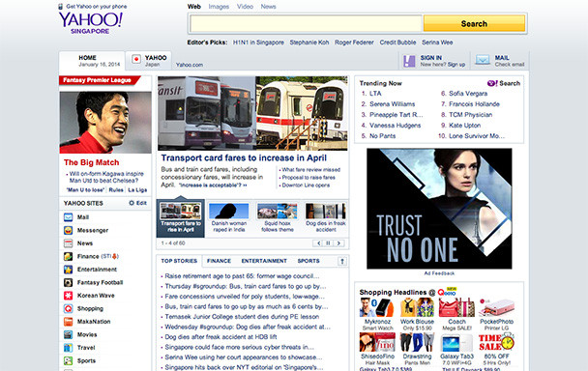Open the Transport card fares headline
The image size is (588, 371).
pos(244,157)
